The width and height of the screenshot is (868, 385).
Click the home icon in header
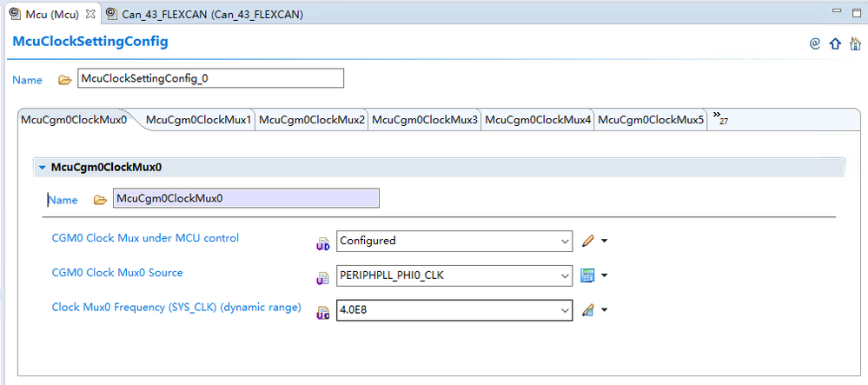[x=855, y=43]
